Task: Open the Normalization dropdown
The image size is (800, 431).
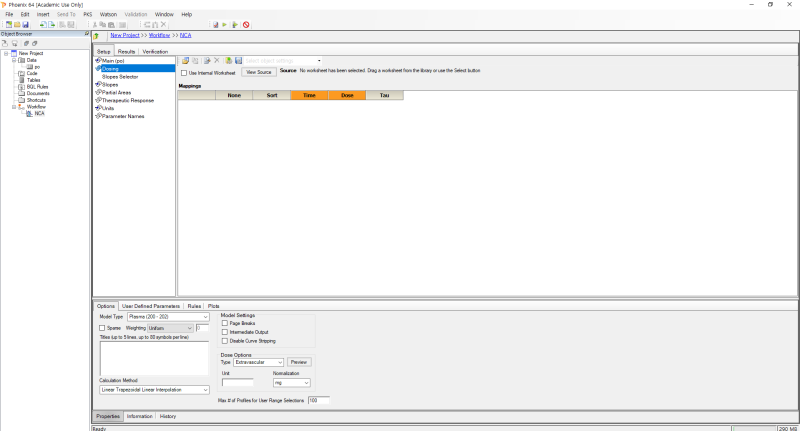Action: [x=306, y=383]
